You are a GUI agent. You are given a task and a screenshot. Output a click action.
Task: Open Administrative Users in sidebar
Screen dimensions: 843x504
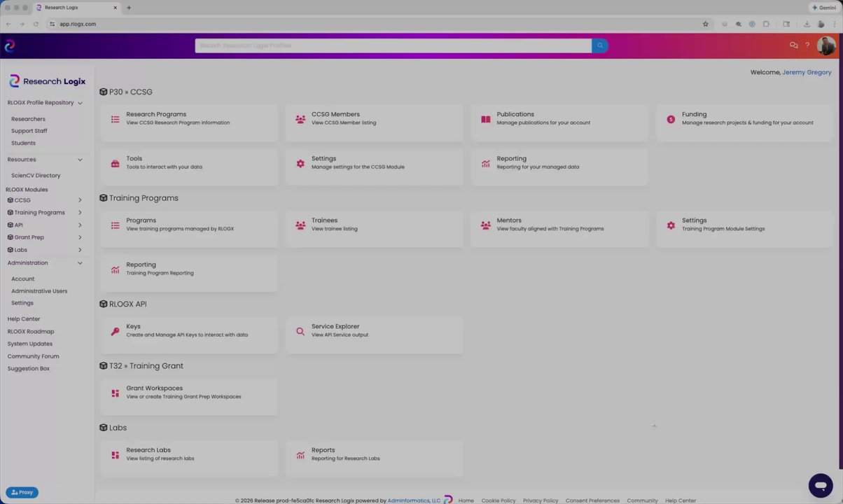(x=39, y=291)
